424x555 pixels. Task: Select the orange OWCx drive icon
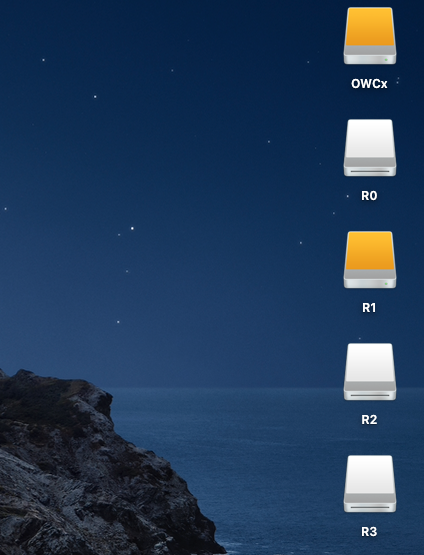(x=370, y=36)
